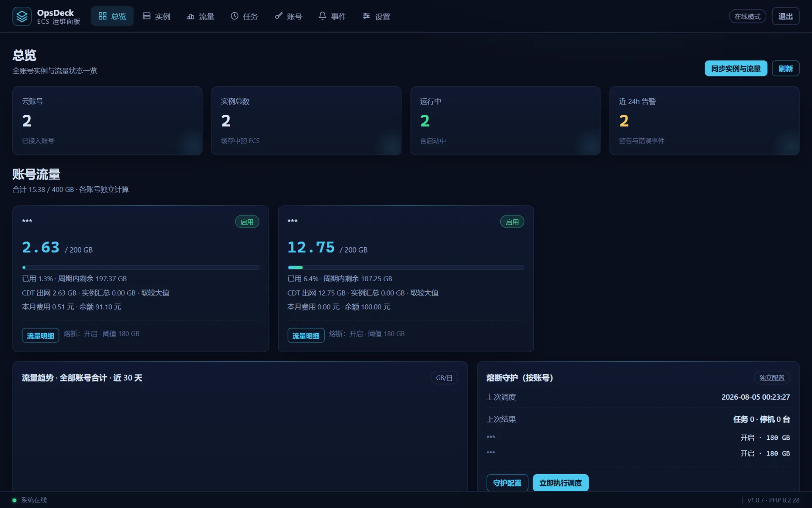Click 全账号实例与流量状态一览 subtitle
The image size is (812, 508).
coord(55,71)
